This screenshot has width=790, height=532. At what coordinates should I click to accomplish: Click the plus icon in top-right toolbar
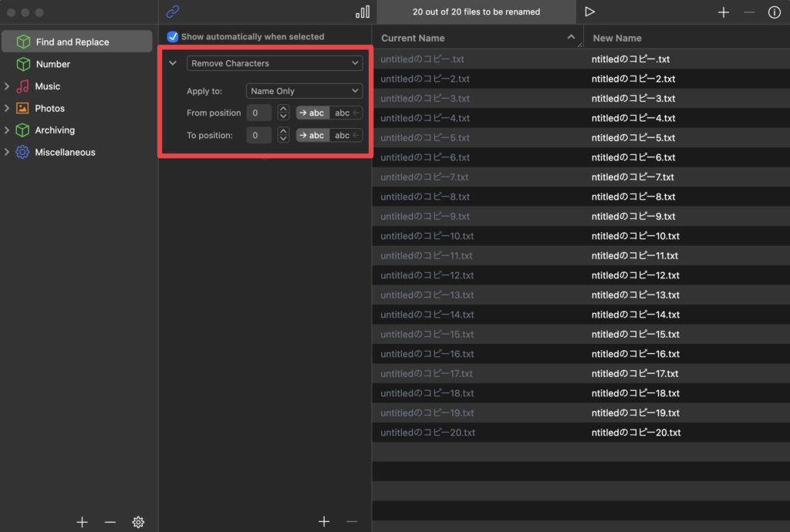723,12
